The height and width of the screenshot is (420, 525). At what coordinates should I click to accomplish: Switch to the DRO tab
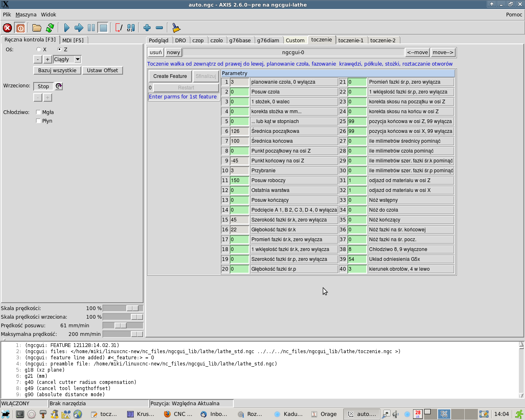pyautogui.click(x=180, y=40)
